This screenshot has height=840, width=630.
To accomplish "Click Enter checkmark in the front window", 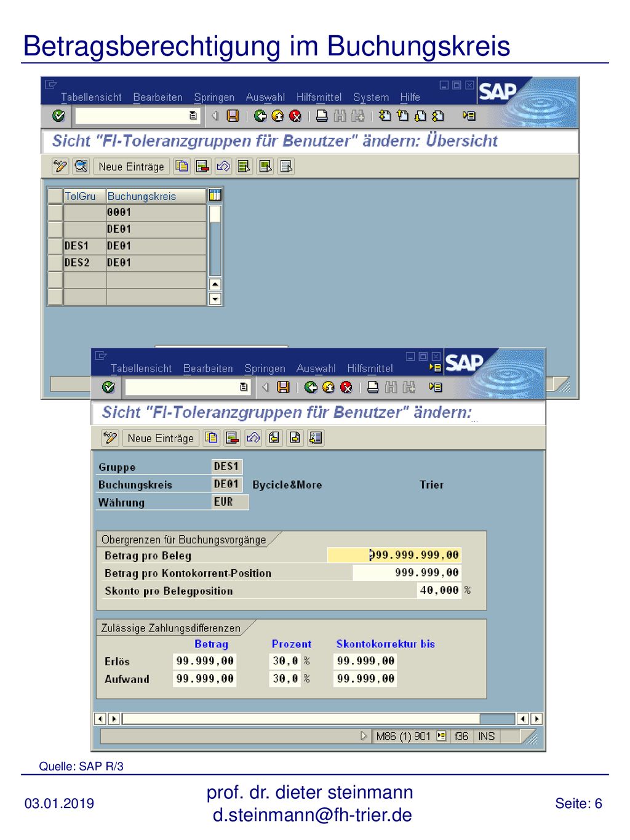I will (x=108, y=387).
